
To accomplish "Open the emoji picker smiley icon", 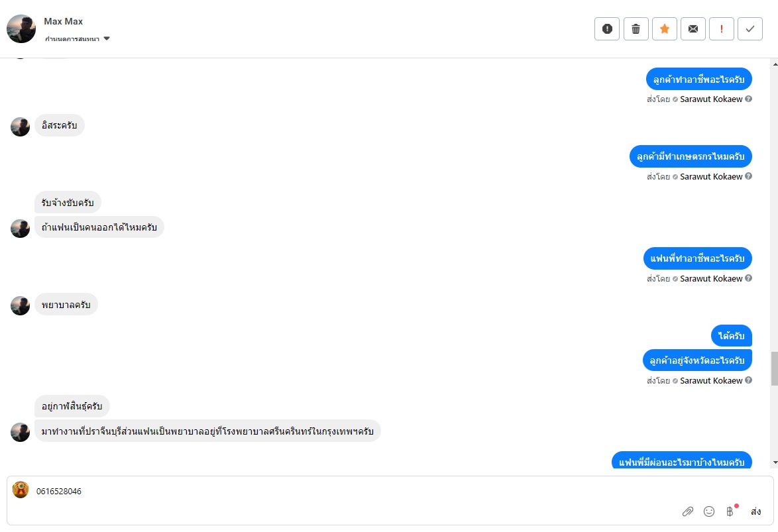I will (709, 511).
